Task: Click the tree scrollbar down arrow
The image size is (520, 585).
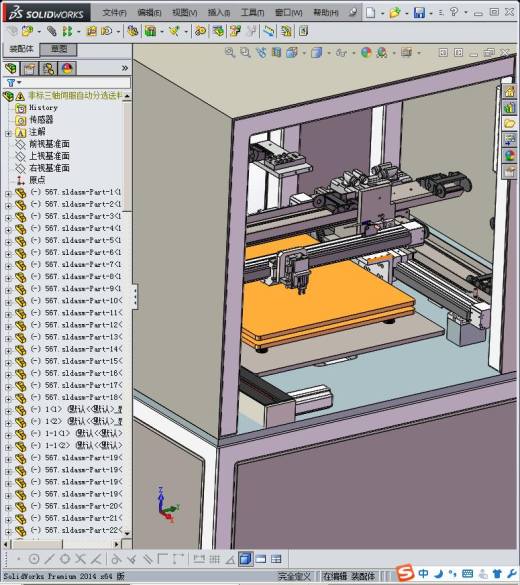Action: coord(127,533)
